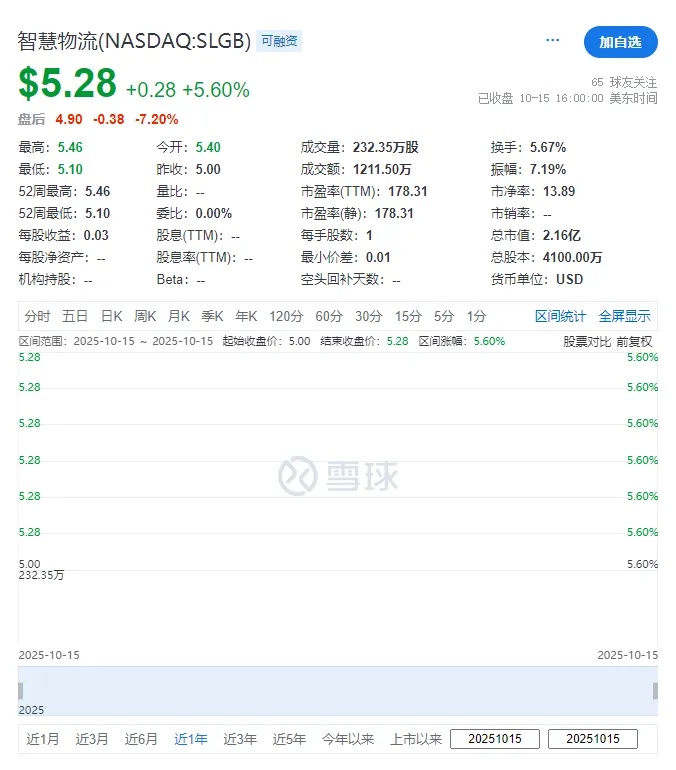
Task: Click the 可融资 tag badge
Action: (279, 41)
